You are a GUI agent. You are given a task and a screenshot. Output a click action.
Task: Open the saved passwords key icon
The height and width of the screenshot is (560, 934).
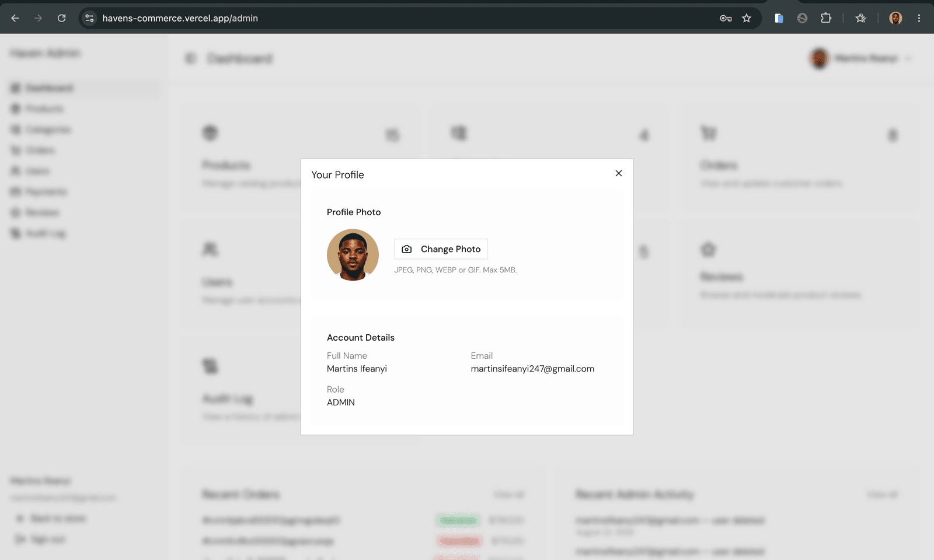[x=726, y=18]
